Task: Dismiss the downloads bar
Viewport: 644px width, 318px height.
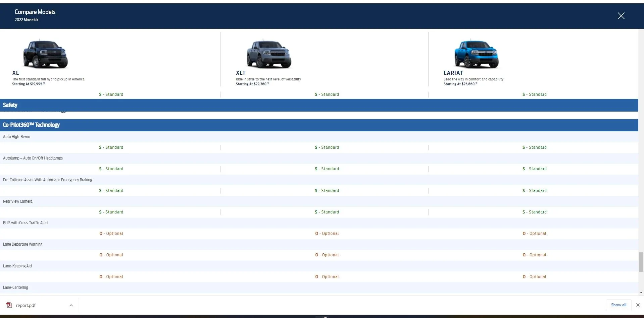Action: click(638, 305)
